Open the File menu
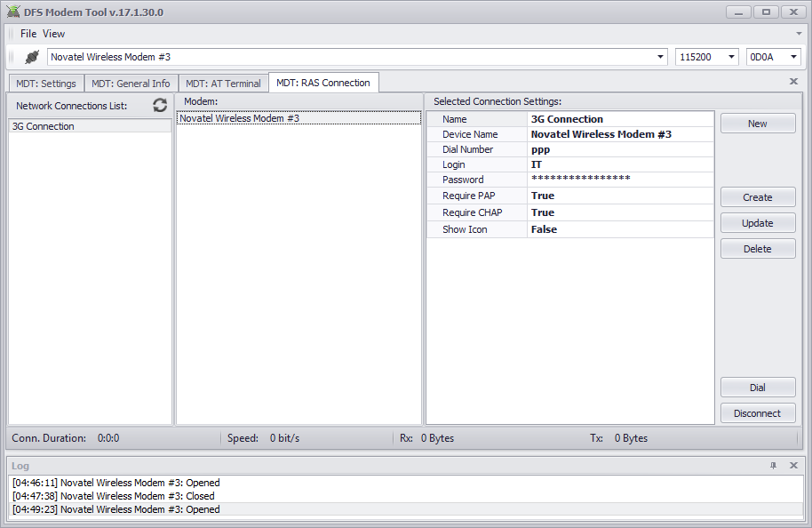This screenshot has width=812, height=528. (28, 34)
